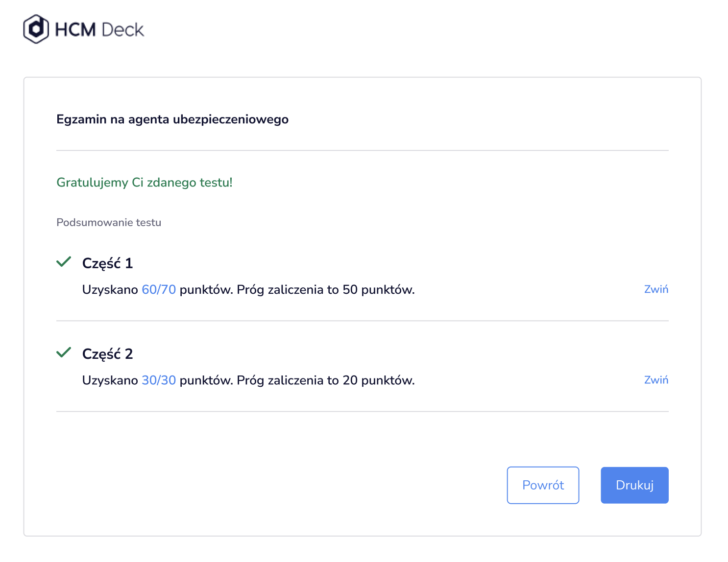This screenshot has height=562, width=728.
Task: Click the blue 60/70 score
Action: 159,290
